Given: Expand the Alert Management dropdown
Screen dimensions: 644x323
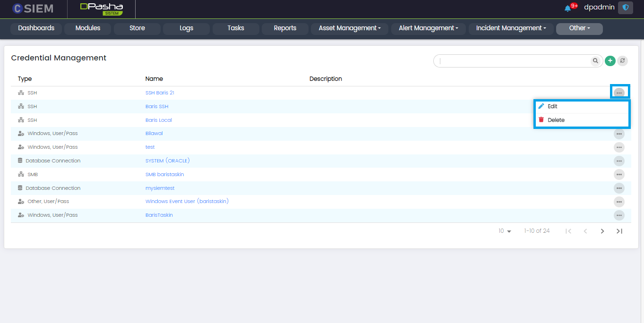Looking at the screenshot, I should point(428,28).
